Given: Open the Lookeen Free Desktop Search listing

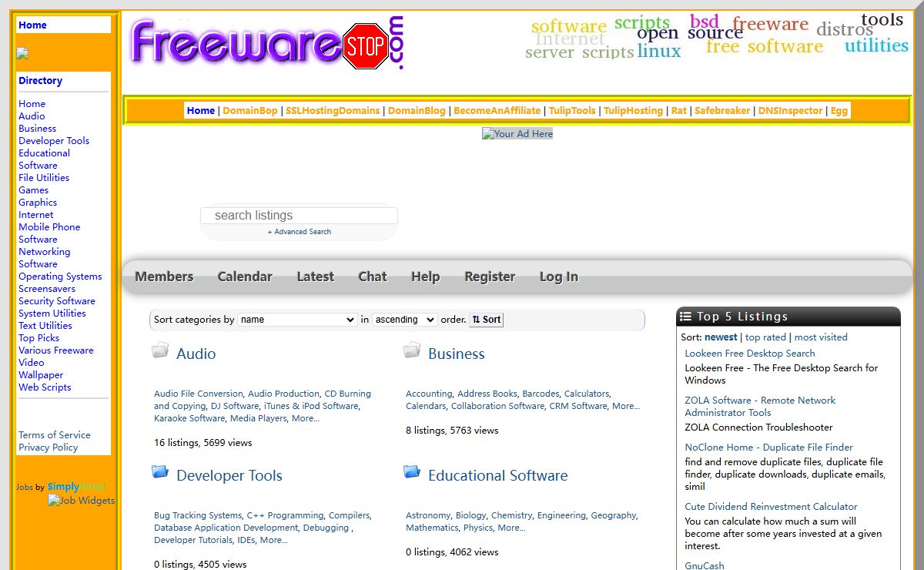Looking at the screenshot, I should point(750,354).
